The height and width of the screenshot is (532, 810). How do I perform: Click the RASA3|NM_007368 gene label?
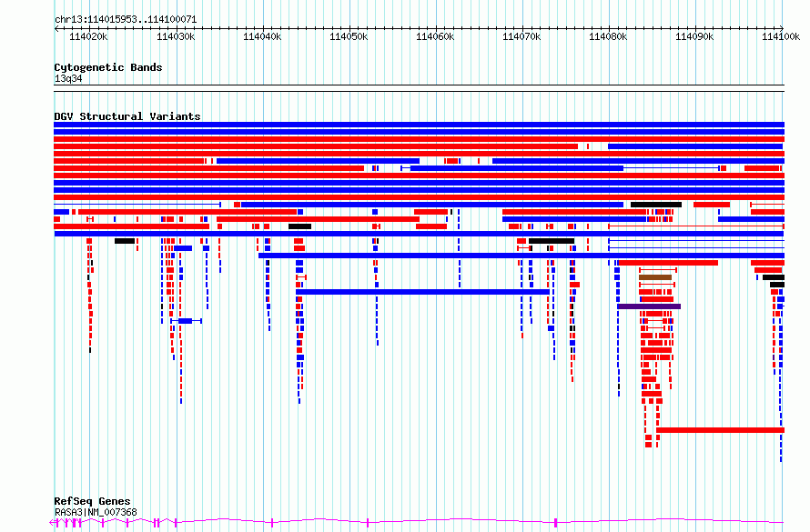click(96, 512)
